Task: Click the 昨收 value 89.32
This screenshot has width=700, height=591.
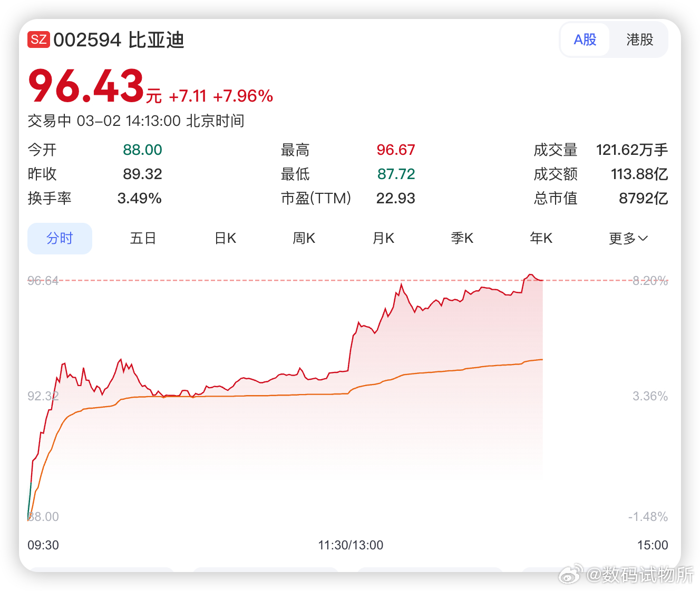Action: 142,174
